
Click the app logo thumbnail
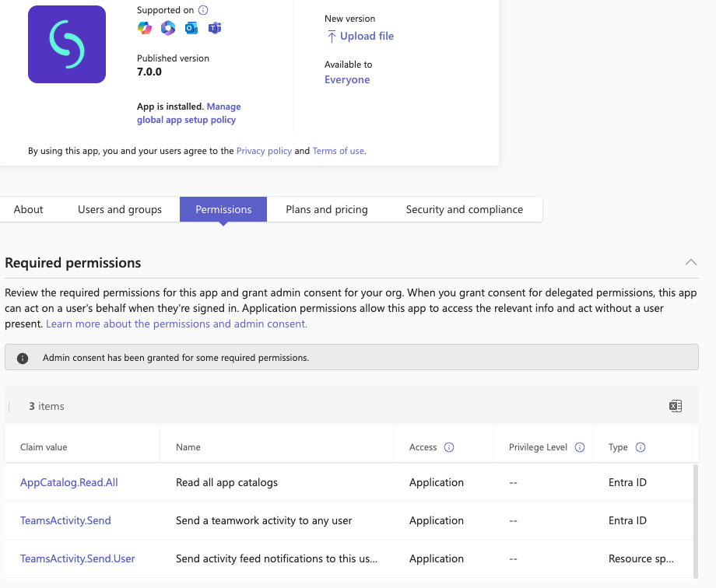66,44
